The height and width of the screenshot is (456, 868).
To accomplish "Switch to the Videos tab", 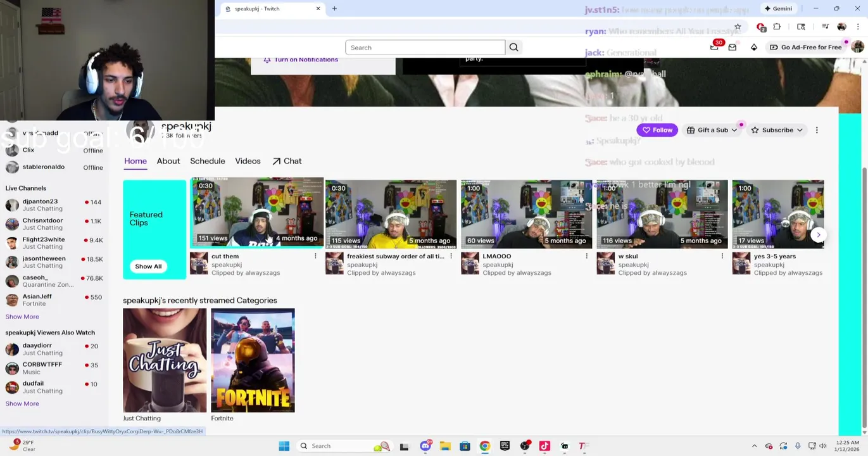I will click(x=248, y=161).
